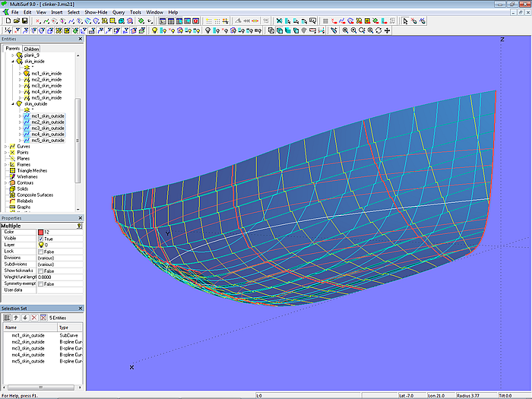Open the Show-Hide menu
The image size is (532, 399).
[96, 12]
